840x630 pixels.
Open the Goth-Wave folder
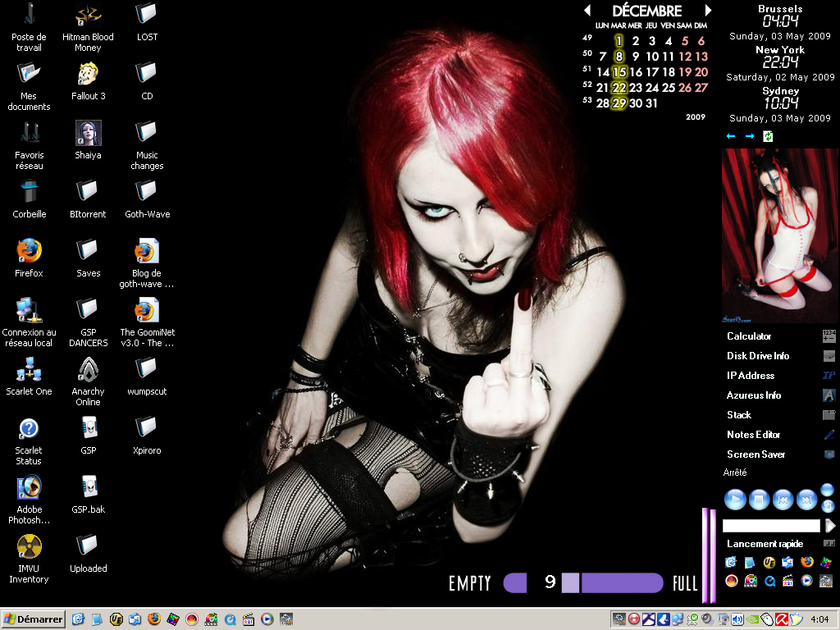pyautogui.click(x=147, y=192)
